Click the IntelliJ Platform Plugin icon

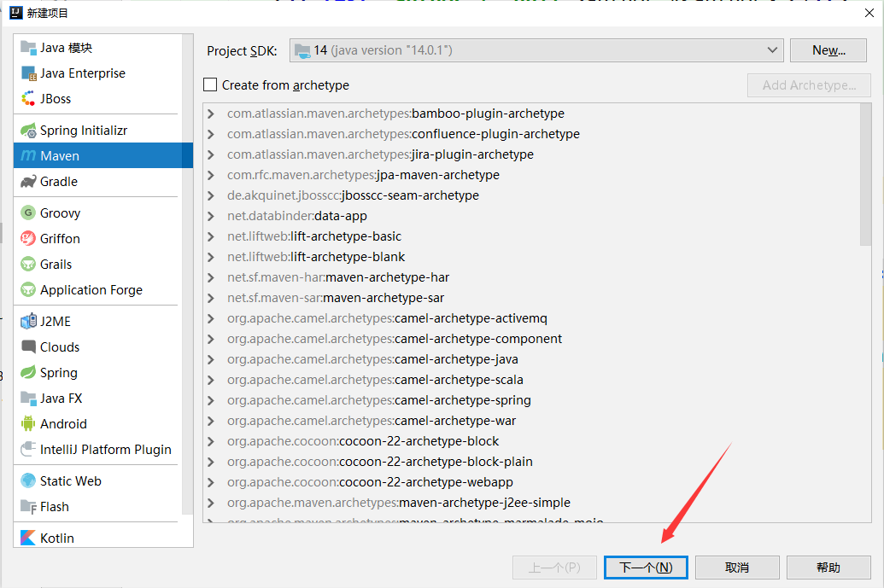click(x=28, y=449)
